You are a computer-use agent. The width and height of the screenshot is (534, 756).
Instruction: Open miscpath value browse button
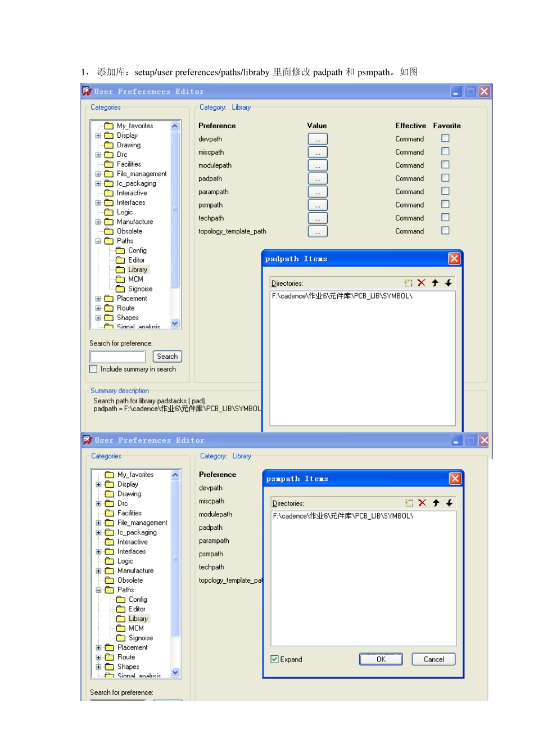pos(318,152)
